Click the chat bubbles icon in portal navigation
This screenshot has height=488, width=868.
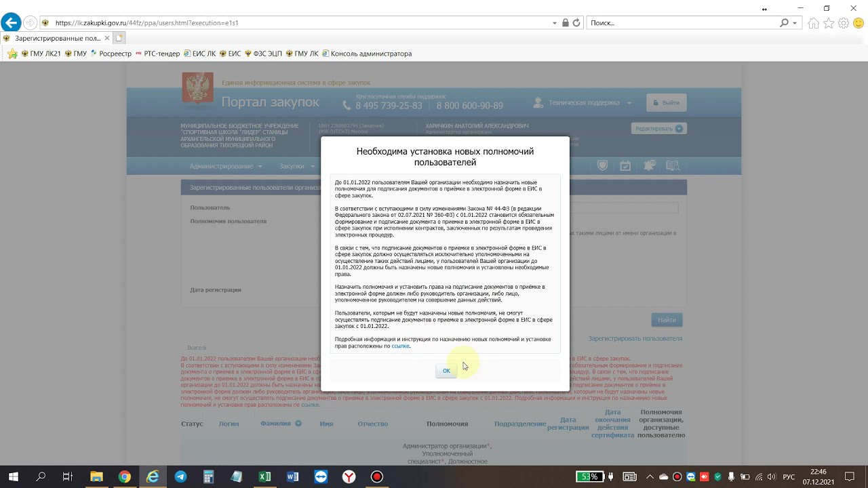tap(650, 166)
